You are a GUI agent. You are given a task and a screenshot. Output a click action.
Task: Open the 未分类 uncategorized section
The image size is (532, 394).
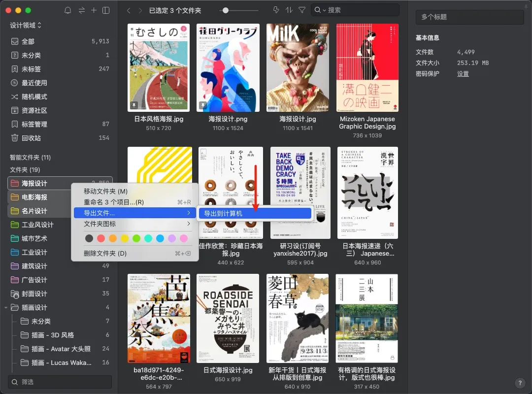(x=60, y=55)
